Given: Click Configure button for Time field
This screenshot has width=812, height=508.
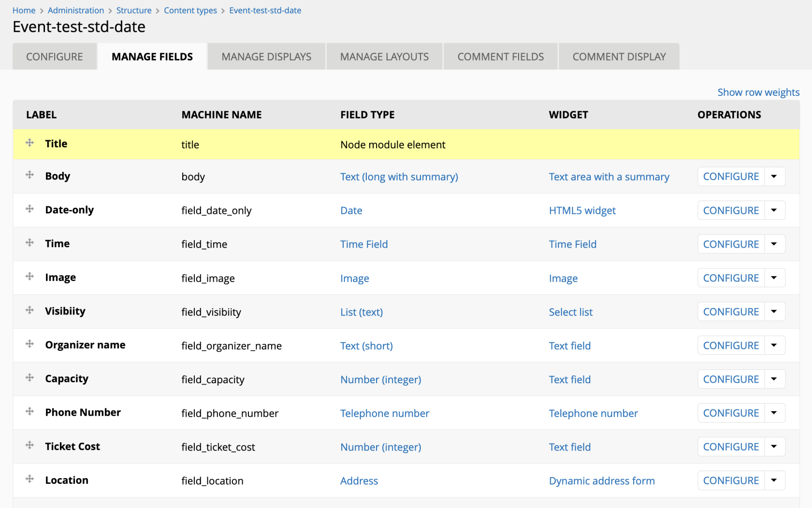Looking at the screenshot, I should [x=731, y=244].
